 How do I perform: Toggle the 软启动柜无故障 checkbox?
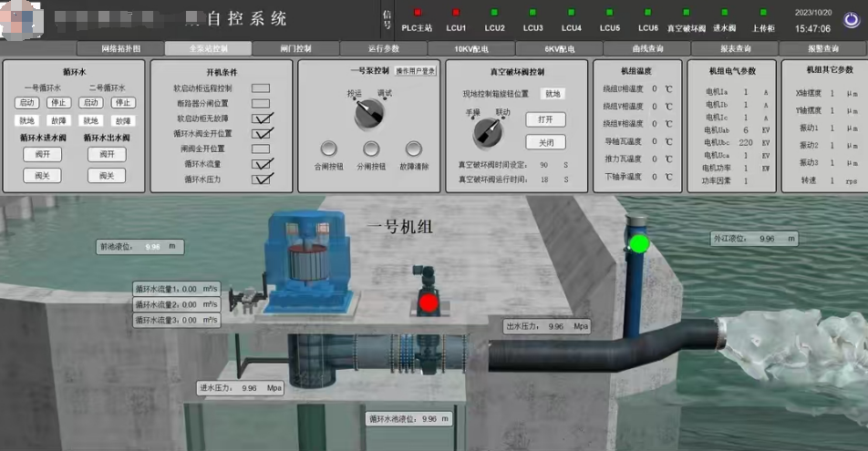[262, 118]
